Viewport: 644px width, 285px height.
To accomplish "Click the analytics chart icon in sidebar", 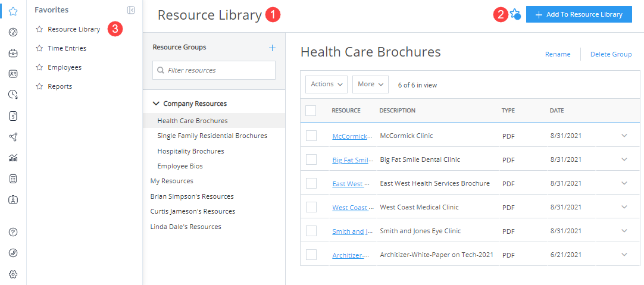I will click(13, 158).
